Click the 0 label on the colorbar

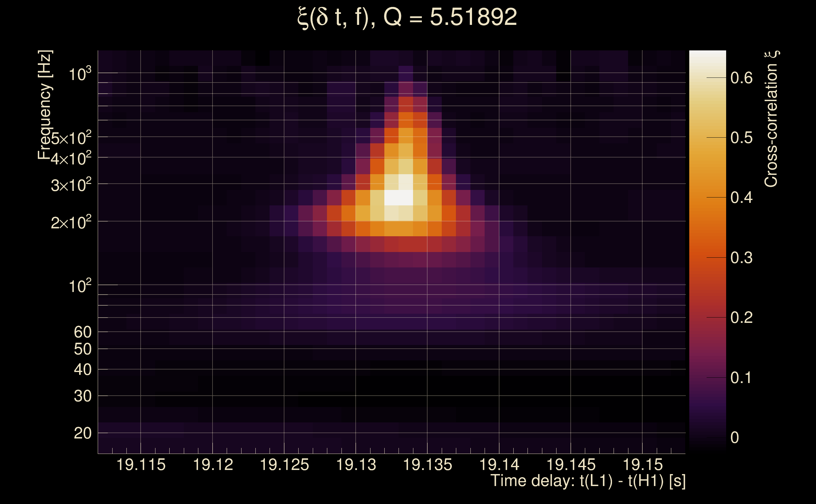click(735, 438)
